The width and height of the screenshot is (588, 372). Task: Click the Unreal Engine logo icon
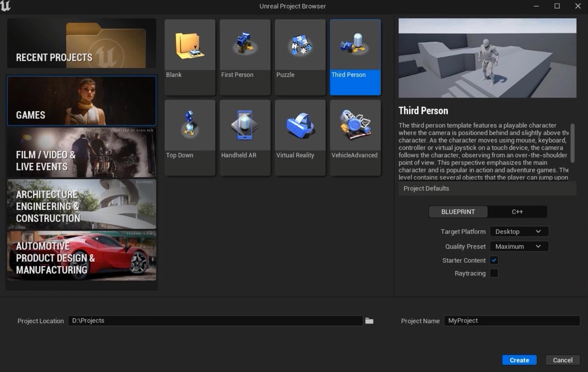click(6, 6)
